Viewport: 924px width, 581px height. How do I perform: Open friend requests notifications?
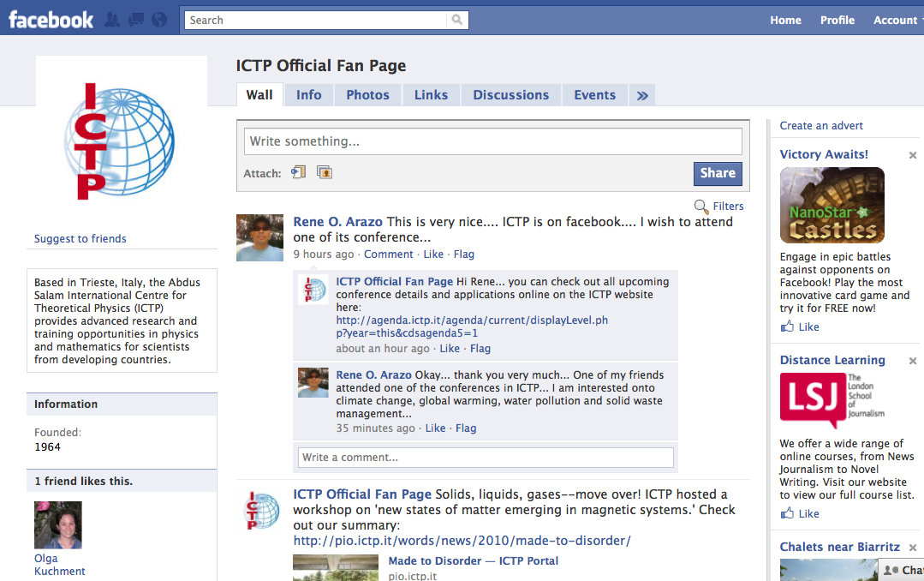(111, 18)
